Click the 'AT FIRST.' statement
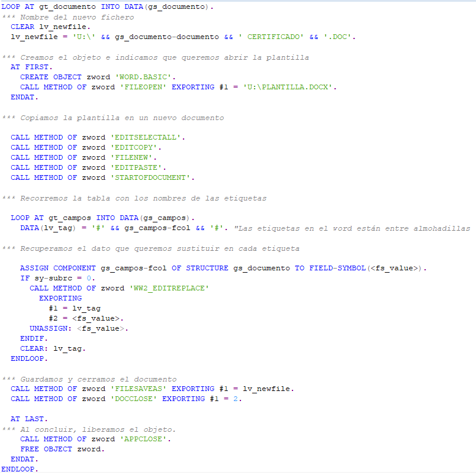The height and width of the screenshot is (475, 476). [x=31, y=67]
